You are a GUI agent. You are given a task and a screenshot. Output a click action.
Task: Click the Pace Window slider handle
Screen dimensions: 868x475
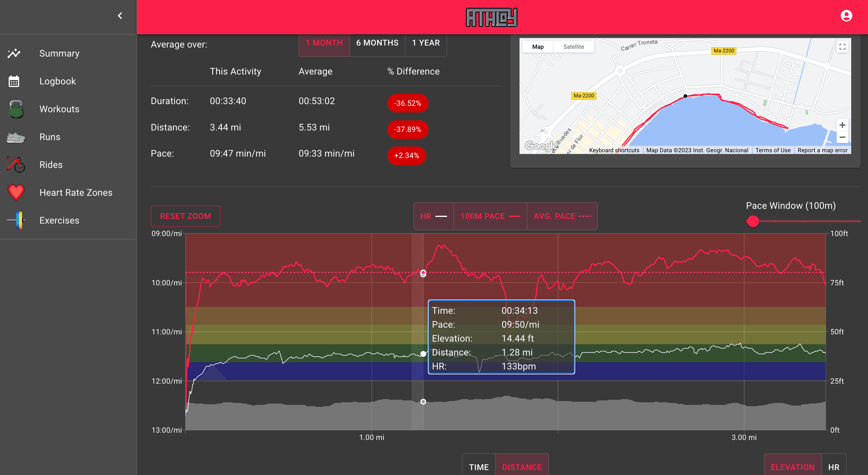(x=753, y=222)
